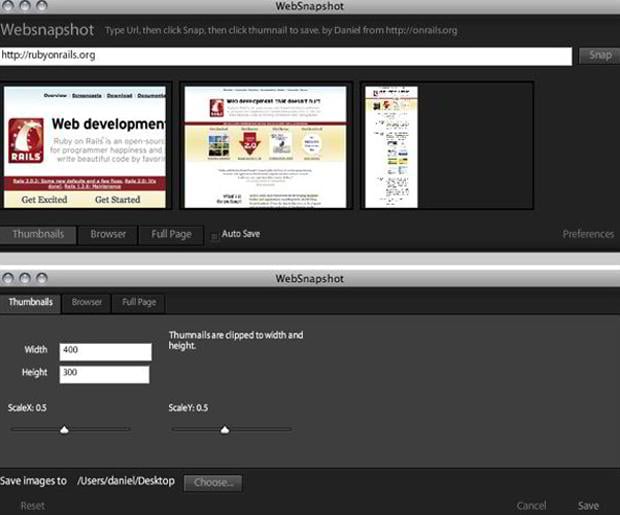Click the ScaleY slider handle
Screen dimensions: 620x515
225,429
